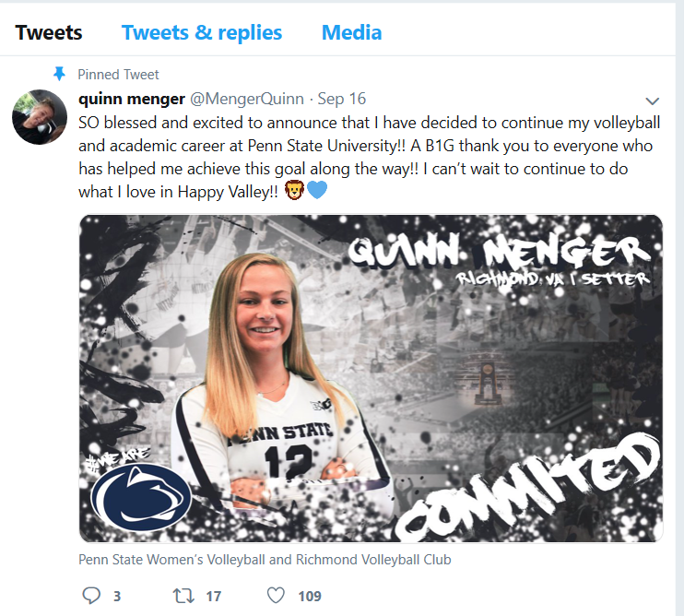Click the reply speech bubble icon
The image size is (684, 616).
point(90,596)
